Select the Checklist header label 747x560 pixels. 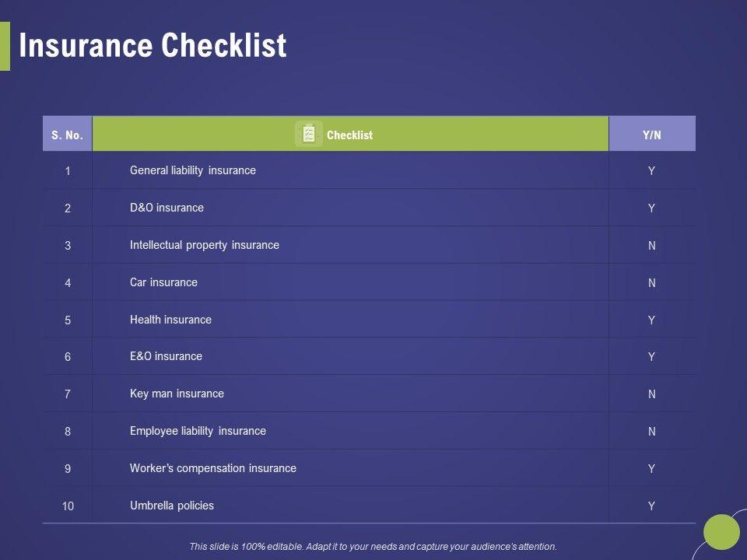tap(349, 135)
